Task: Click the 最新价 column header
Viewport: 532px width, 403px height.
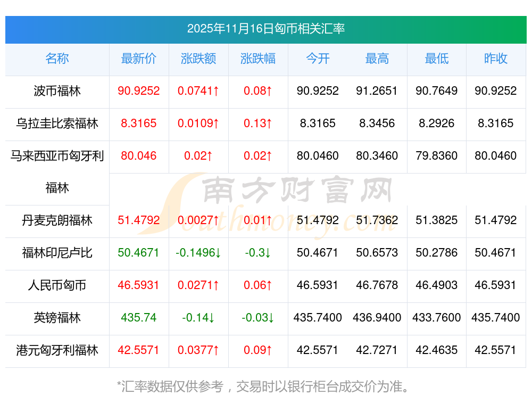Action: click(139, 59)
